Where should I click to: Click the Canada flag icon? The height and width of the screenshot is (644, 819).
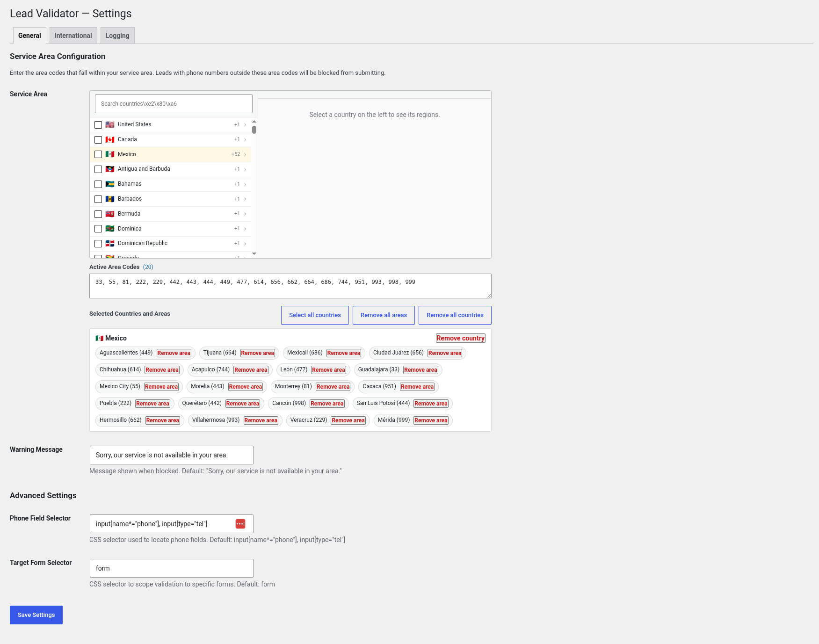coord(110,139)
